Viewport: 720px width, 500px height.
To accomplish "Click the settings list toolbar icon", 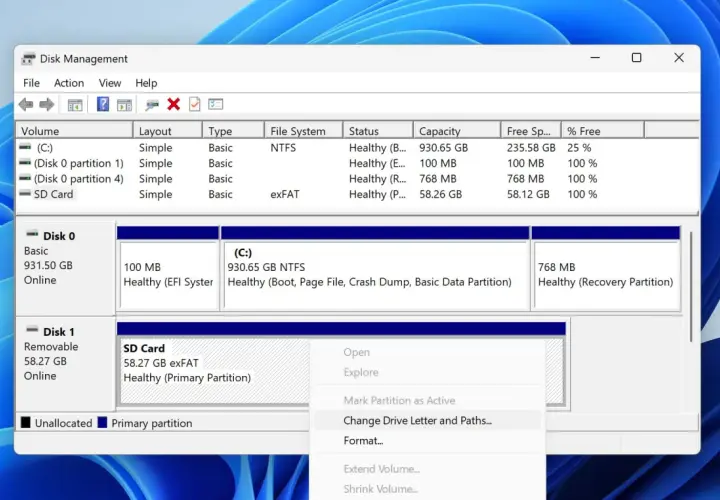I will (215, 104).
